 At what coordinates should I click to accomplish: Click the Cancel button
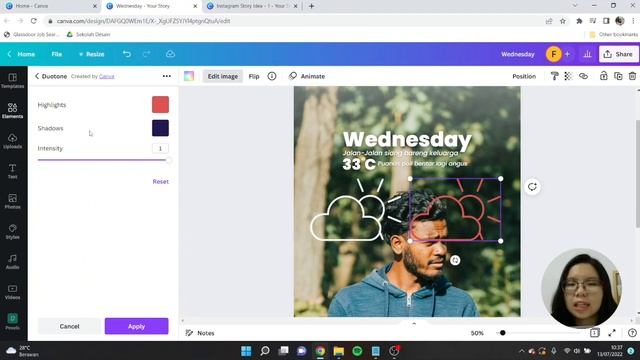point(69,326)
